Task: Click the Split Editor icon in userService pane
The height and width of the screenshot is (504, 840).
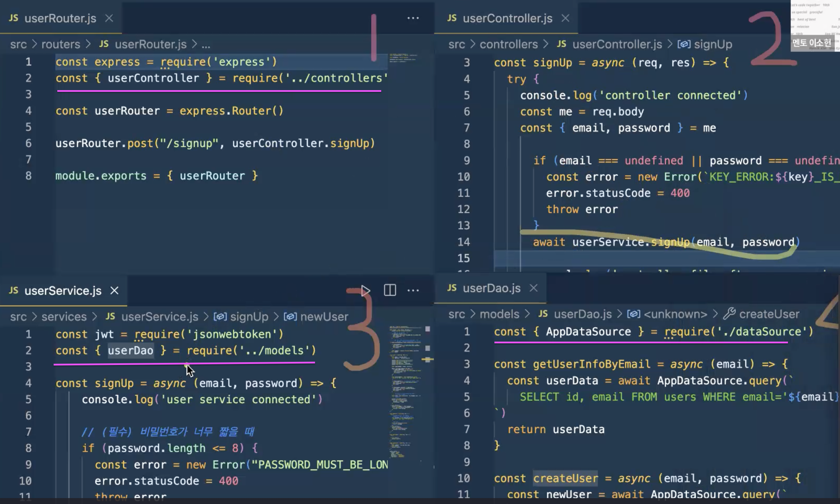Action: (390, 291)
